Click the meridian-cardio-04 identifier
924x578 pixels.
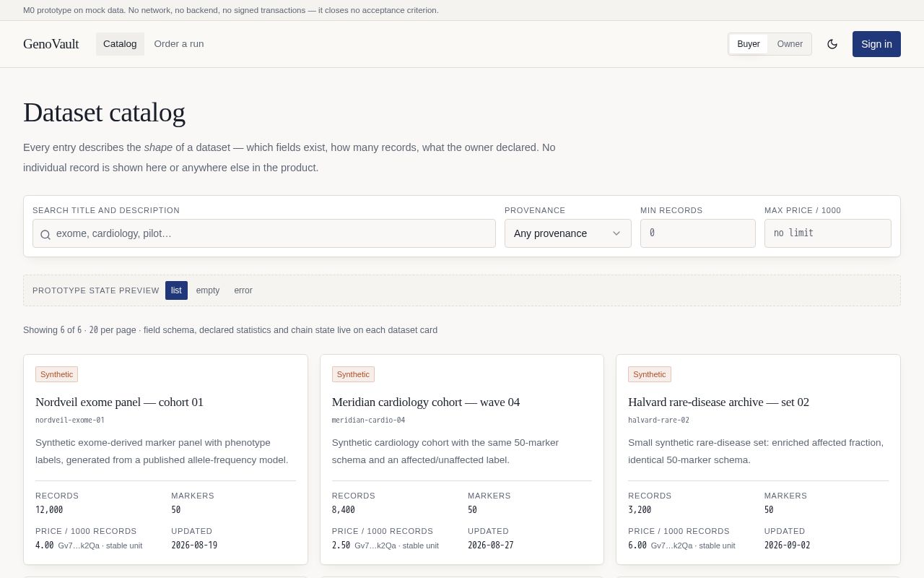point(368,420)
